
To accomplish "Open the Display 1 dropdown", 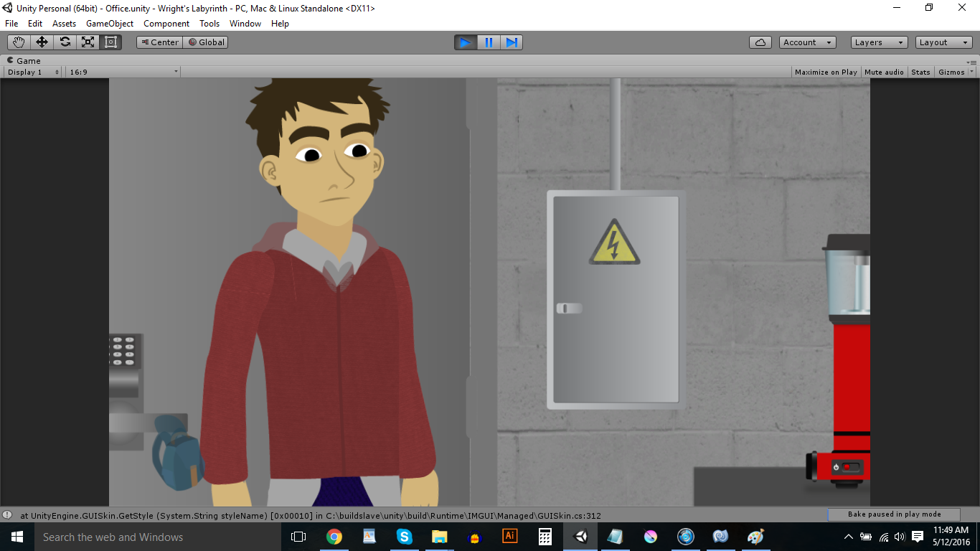I will (33, 72).
